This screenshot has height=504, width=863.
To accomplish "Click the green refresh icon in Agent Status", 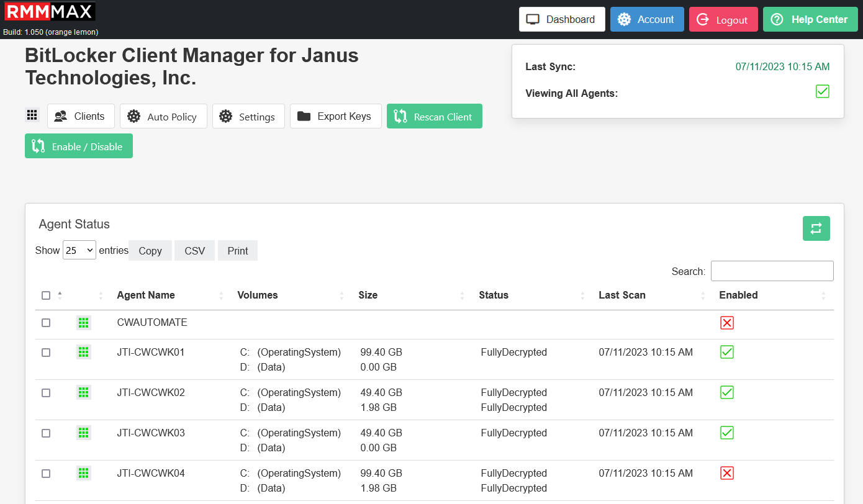I will tap(816, 228).
